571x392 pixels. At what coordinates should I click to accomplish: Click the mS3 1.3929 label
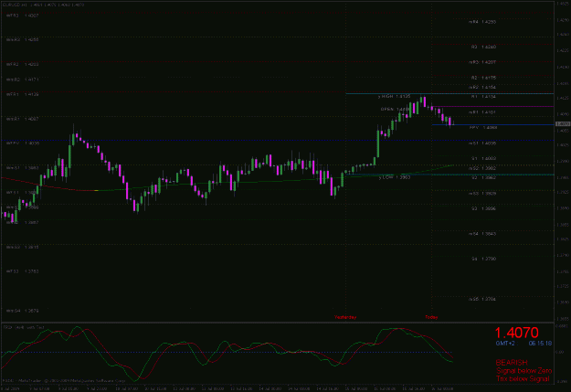coord(482,194)
